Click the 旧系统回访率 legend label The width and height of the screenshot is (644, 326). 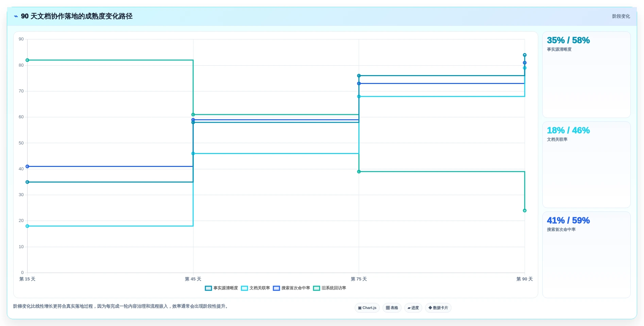coord(334,288)
